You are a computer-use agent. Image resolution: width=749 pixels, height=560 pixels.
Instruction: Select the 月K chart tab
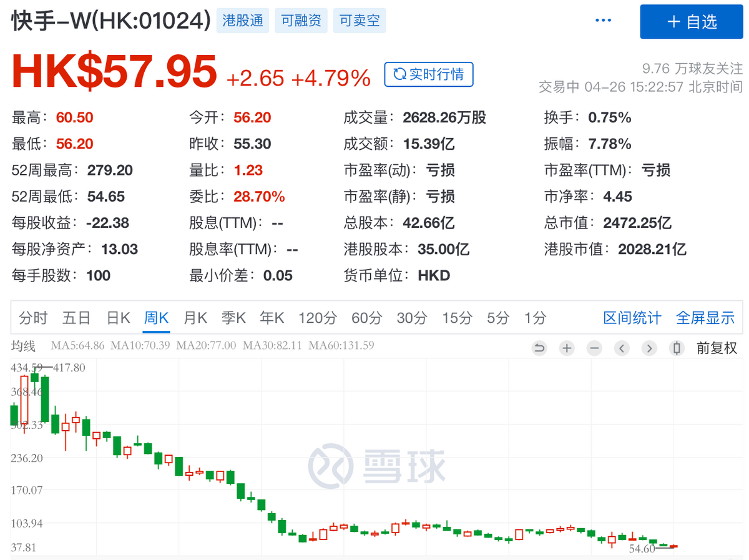pyautogui.click(x=195, y=318)
